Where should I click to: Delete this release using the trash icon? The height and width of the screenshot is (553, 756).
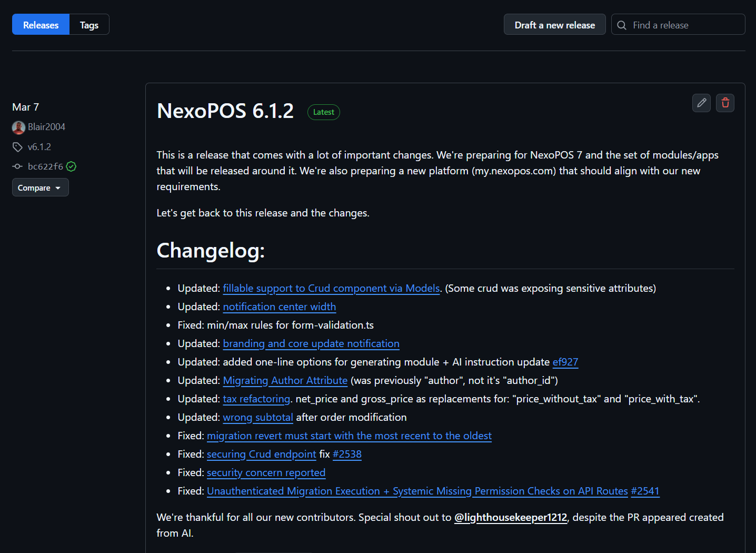pyautogui.click(x=725, y=103)
